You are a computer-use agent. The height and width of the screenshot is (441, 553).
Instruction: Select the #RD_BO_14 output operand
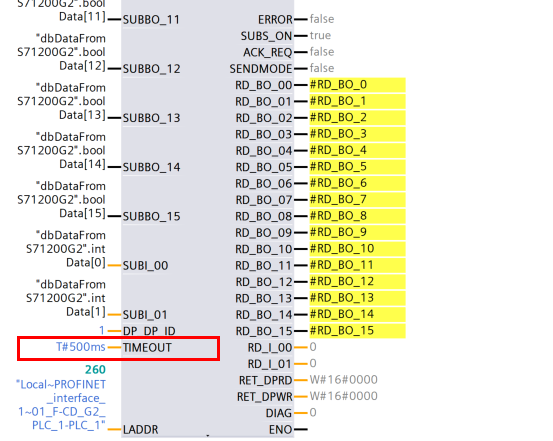(357, 315)
